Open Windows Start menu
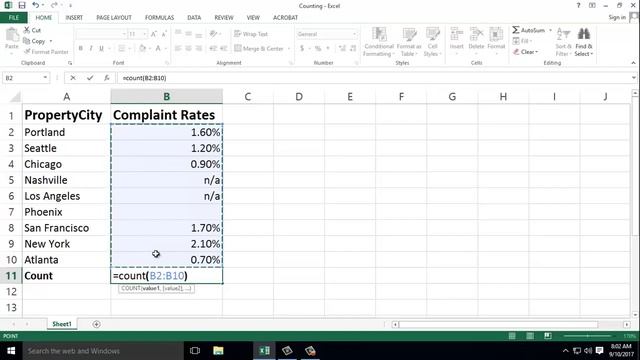640x360 pixels. click(x=11, y=351)
